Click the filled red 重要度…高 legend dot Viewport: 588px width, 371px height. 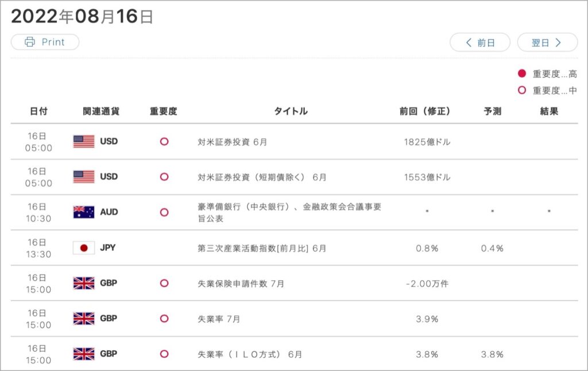coord(522,74)
